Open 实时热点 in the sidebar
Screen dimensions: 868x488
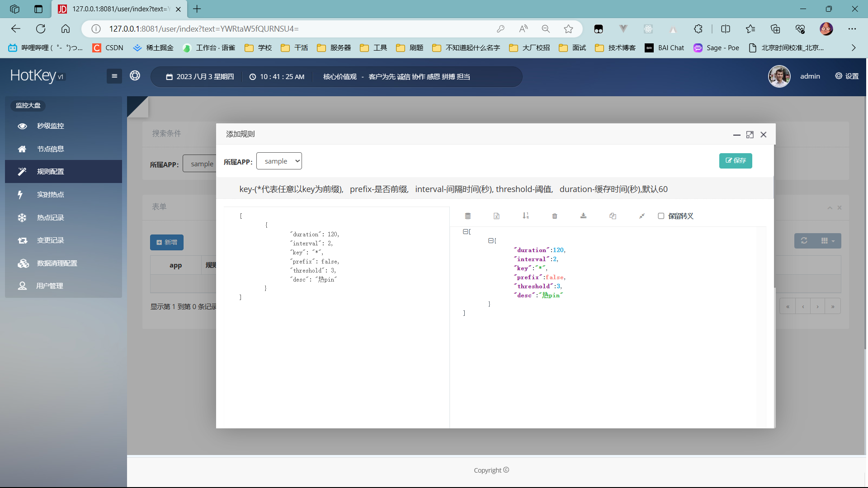point(50,194)
